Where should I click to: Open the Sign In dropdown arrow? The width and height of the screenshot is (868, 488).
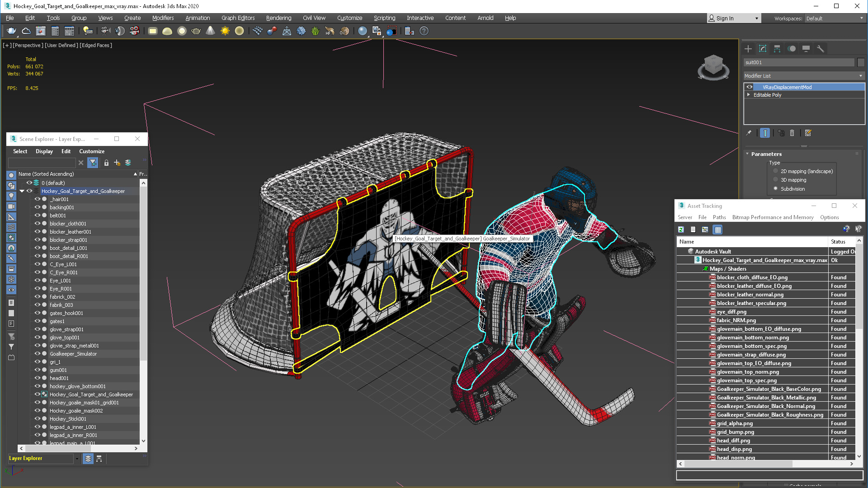point(756,19)
